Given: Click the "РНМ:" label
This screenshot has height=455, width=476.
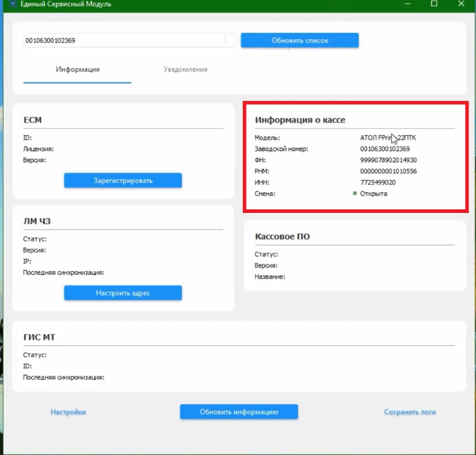Looking at the screenshot, I should [262, 171].
